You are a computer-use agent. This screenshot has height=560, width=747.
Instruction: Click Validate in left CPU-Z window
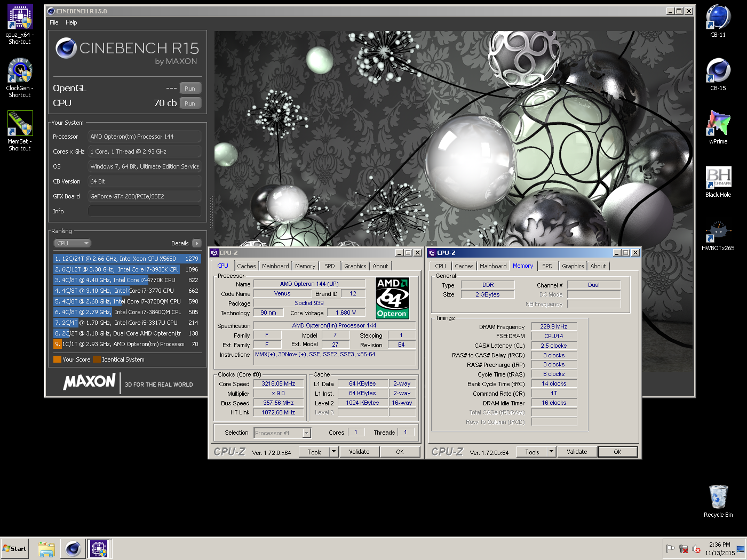[x=359, y=452]
